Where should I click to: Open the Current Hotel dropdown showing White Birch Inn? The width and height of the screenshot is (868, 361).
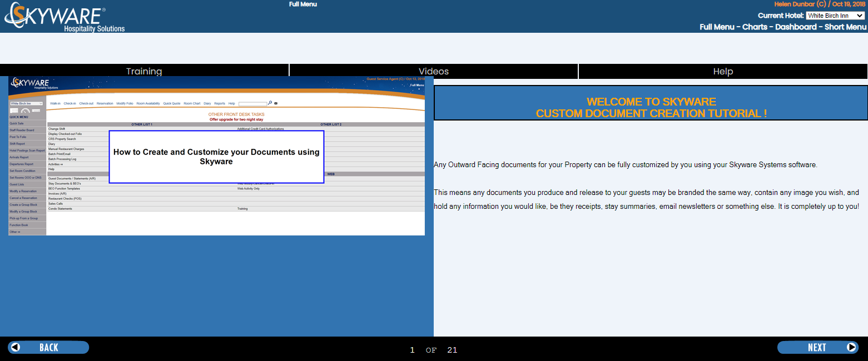click(x=835, y=15)
